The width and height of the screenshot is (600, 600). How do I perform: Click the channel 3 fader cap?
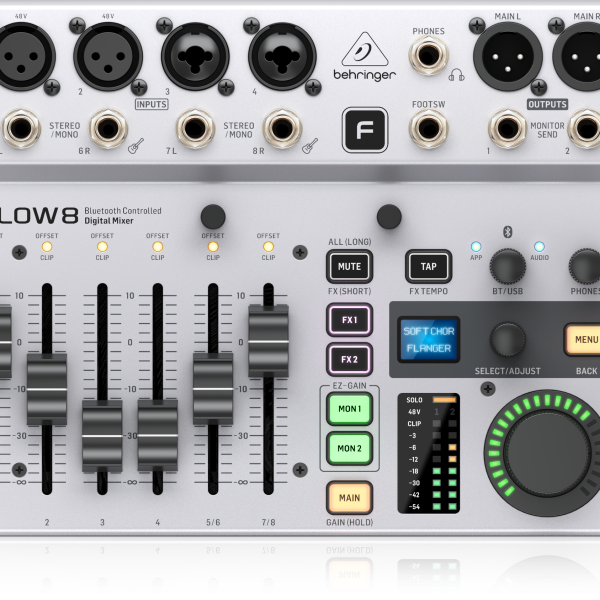(x=102, y=436)
